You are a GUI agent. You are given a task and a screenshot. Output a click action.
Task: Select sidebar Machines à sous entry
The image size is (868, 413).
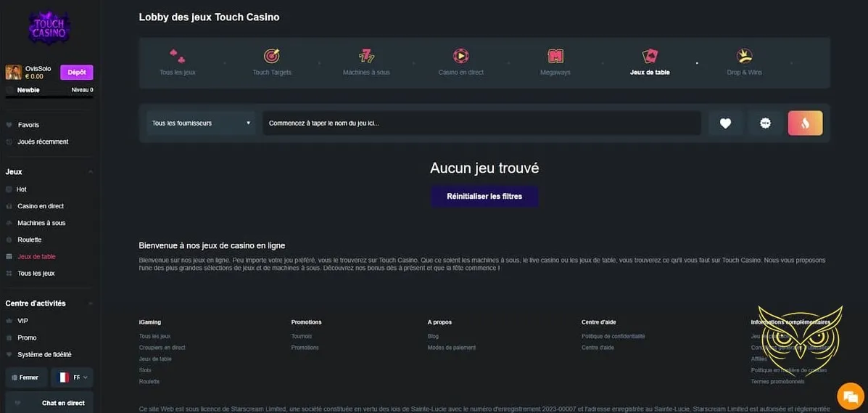click(41, 223)
